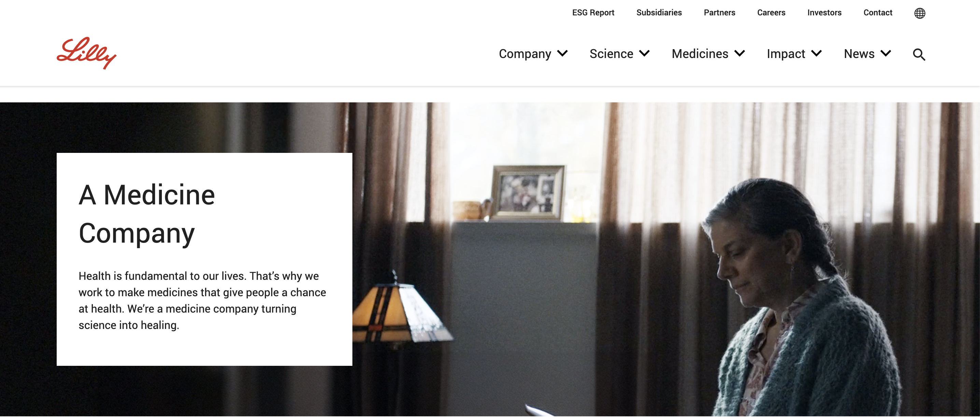Image resolution: width=980 pixels, height=417 pixels.
Task: Go to the ESG Report link
Action: (593, 13)
